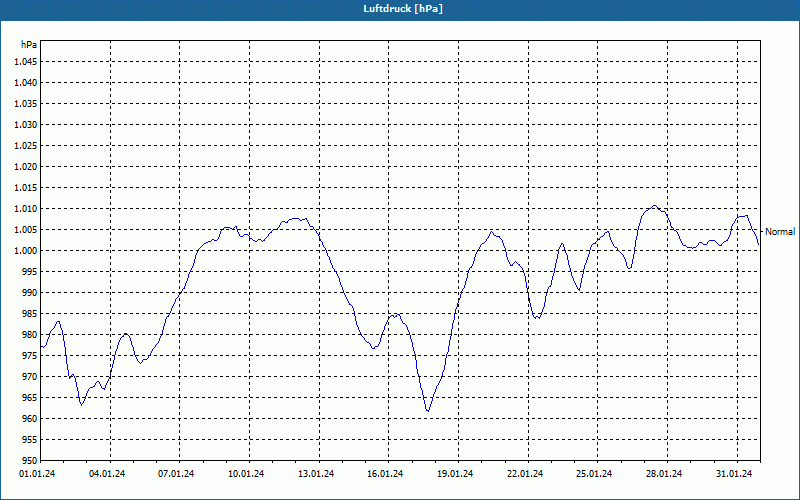Click the 31.01.24 date label

[x=734, y=474]
